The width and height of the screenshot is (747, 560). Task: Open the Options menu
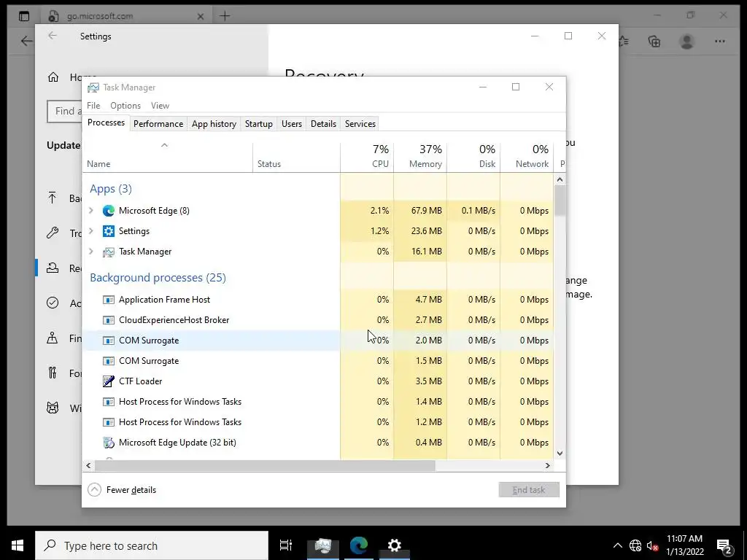(x=125, y=106)
